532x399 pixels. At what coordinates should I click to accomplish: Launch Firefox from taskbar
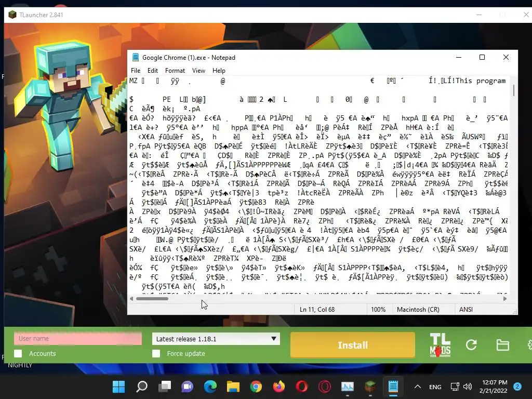(279, 387)
